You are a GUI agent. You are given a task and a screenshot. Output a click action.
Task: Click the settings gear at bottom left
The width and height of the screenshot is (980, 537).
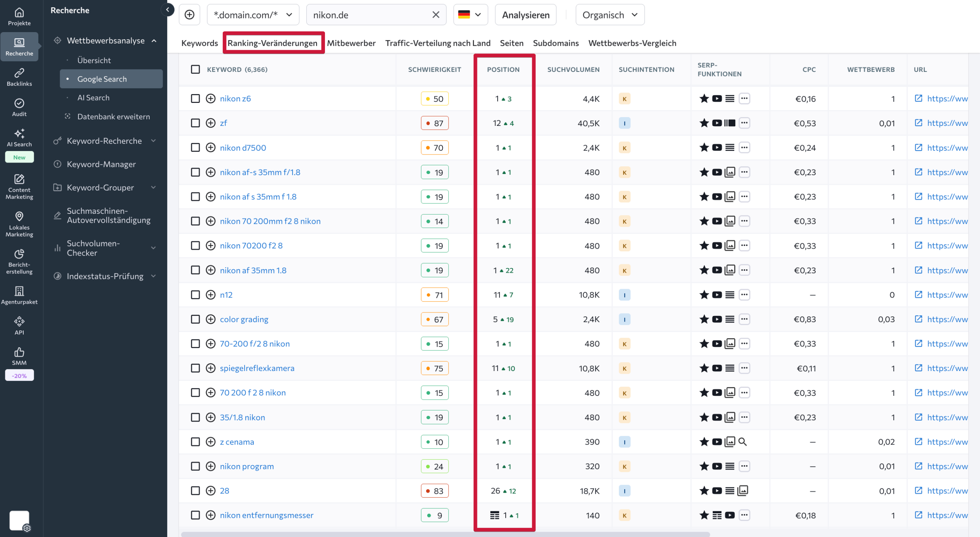coord(27,529)
